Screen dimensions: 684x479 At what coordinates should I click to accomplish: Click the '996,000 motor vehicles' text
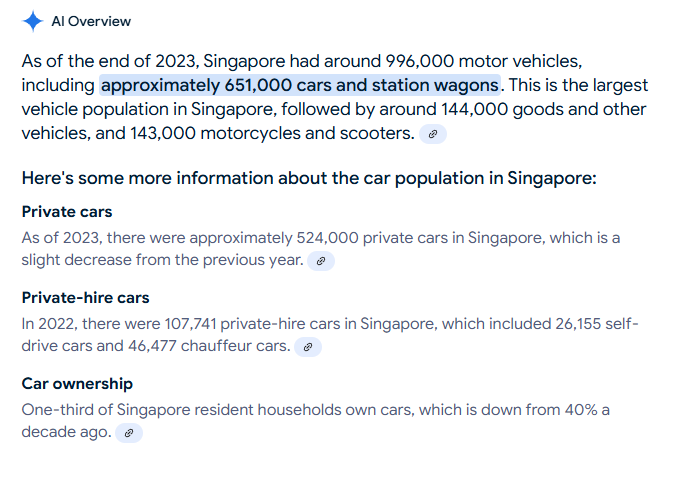(483, 61)
